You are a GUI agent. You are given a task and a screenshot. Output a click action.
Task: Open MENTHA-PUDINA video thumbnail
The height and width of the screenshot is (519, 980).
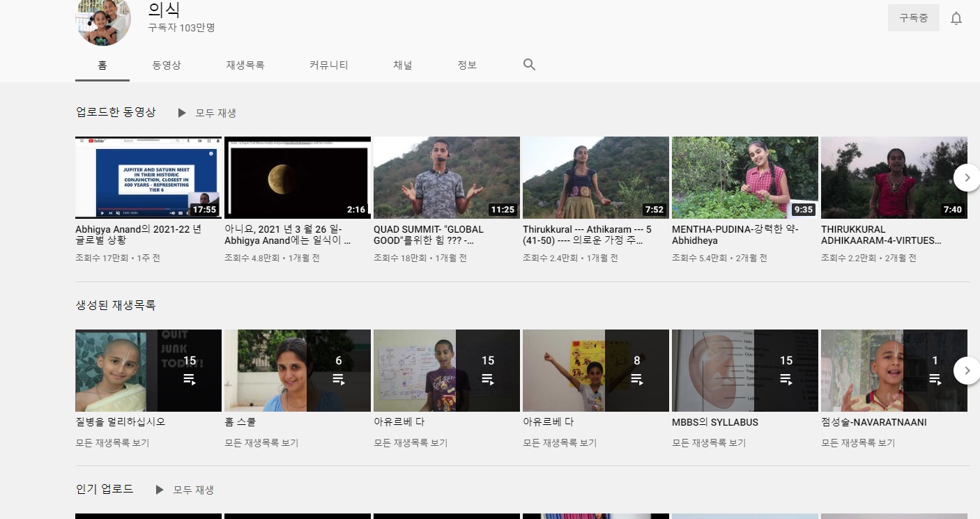745,178
